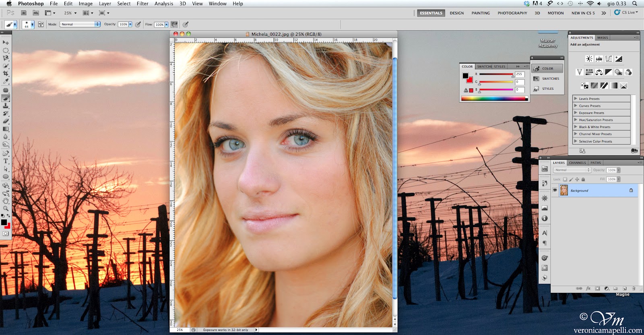Delete layer with trash icon
Screen dimensions: 644x335
[634, 289]
